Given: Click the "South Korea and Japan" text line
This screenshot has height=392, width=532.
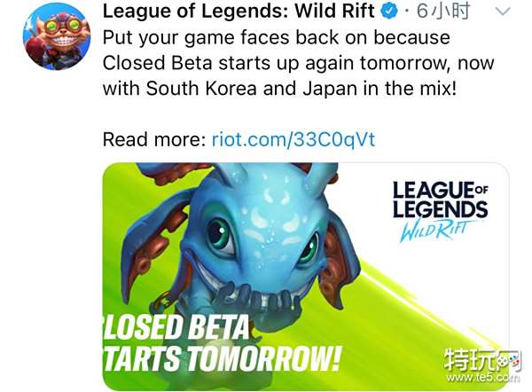Looking at the screenshot, I should point(279,89).
